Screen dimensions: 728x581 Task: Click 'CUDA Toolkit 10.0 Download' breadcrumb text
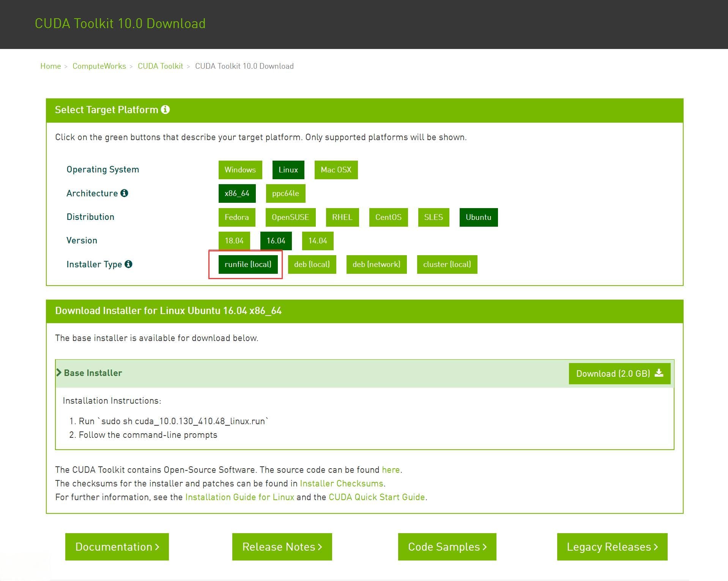tap(244, 66)
